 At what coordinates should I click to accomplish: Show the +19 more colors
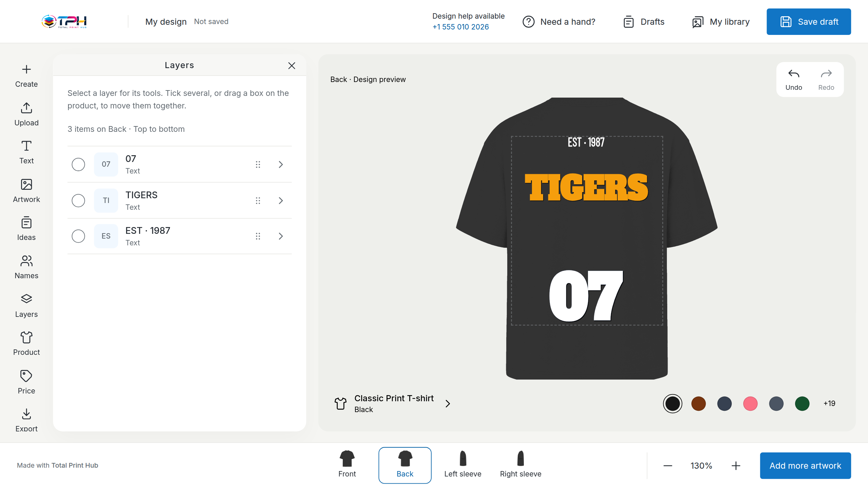point(829,403)
